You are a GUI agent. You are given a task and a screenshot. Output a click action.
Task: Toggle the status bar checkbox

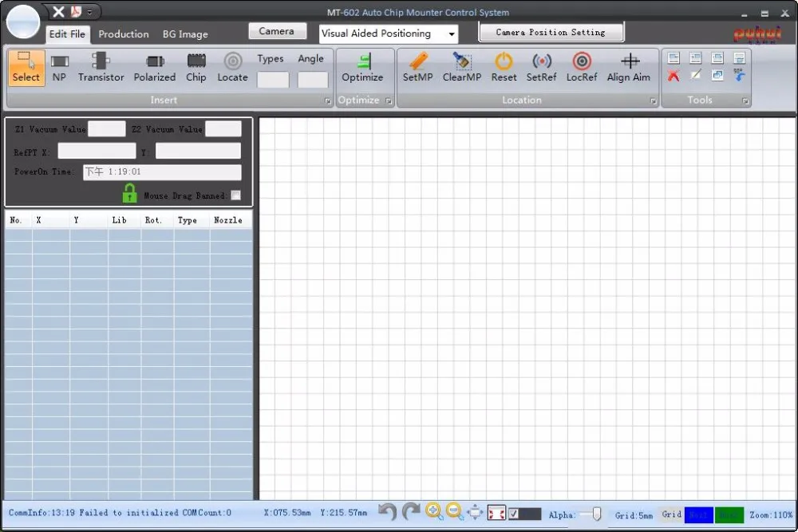513,514
